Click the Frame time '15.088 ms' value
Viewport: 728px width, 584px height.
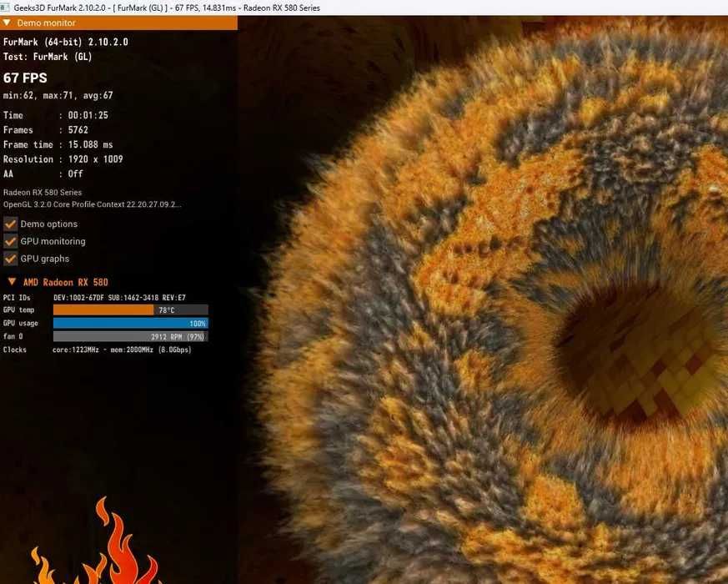(91, 144)
